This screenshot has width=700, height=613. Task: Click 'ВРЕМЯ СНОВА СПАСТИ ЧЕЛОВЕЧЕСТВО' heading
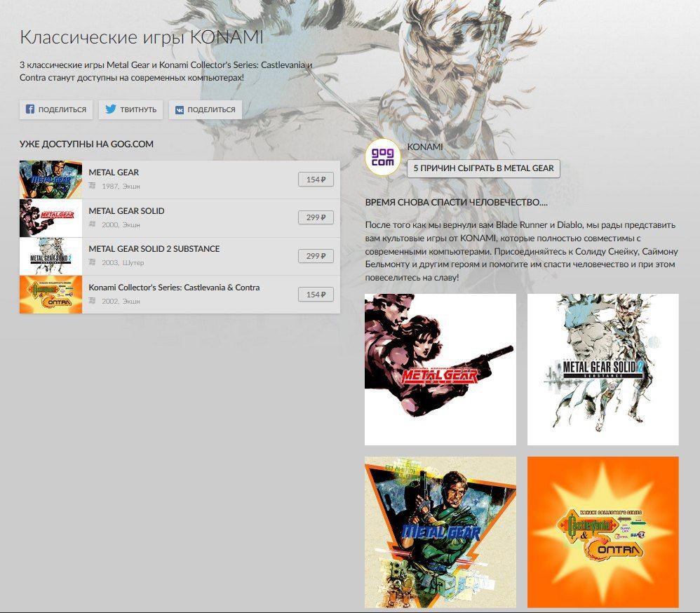pos(456,202)
